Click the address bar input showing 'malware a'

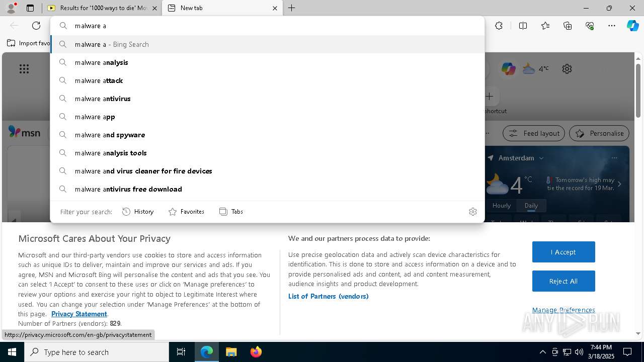click(x=267, y=26)
